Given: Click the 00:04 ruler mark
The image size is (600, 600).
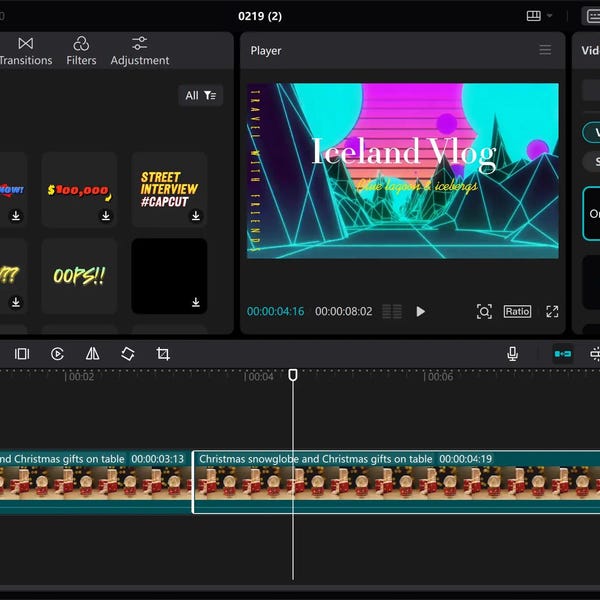Looking at the screenshot, I should pos(259,377).
